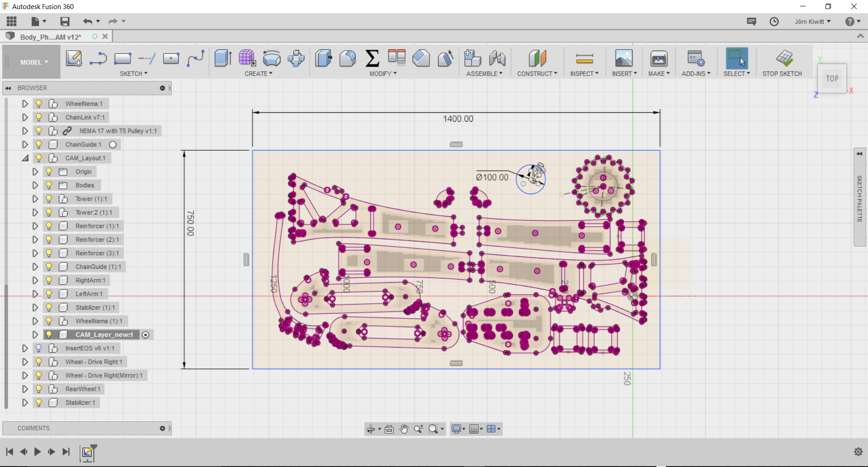The height and width of the screenshot is (467, 868).
Task: Toggle visibility of InsertEOS v6 v1:1
Action: click(39, 348)
